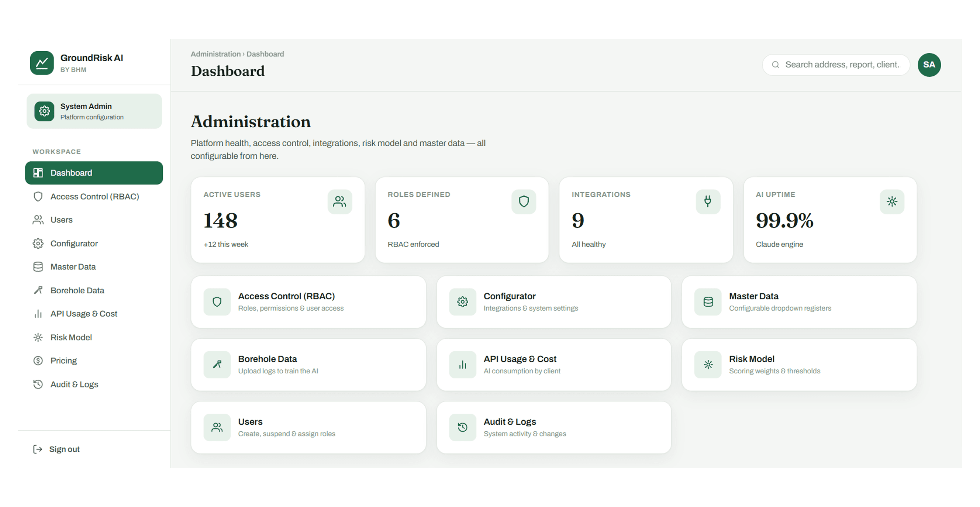Click Sign out
The height and width of the screenshot is (507, 980).
pyautogui.click(x=56, y=449)
